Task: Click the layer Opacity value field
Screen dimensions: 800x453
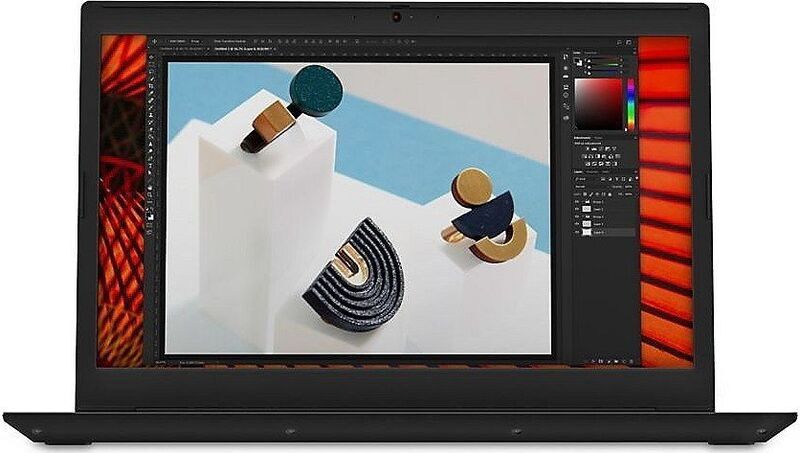Action: (x=628, y=187)
